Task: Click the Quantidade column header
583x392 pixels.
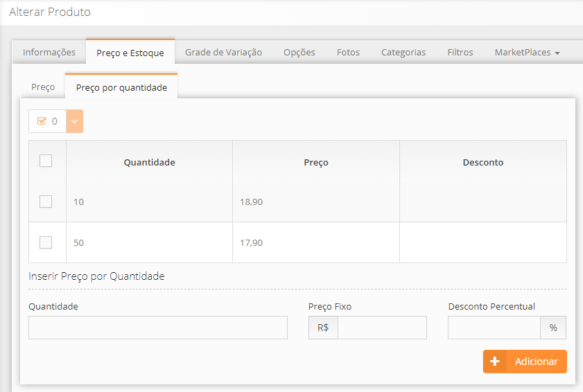Action: point(149,162)
